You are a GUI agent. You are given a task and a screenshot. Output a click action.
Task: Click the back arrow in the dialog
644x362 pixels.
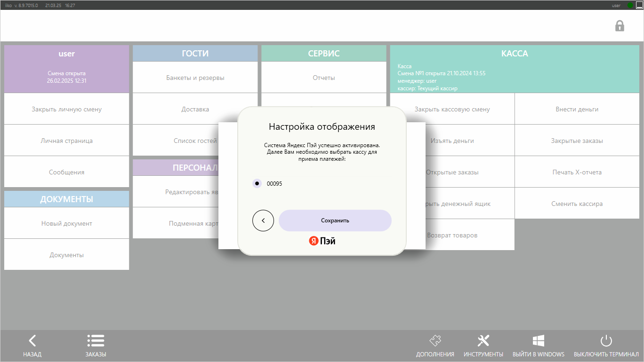pos(263,220)
